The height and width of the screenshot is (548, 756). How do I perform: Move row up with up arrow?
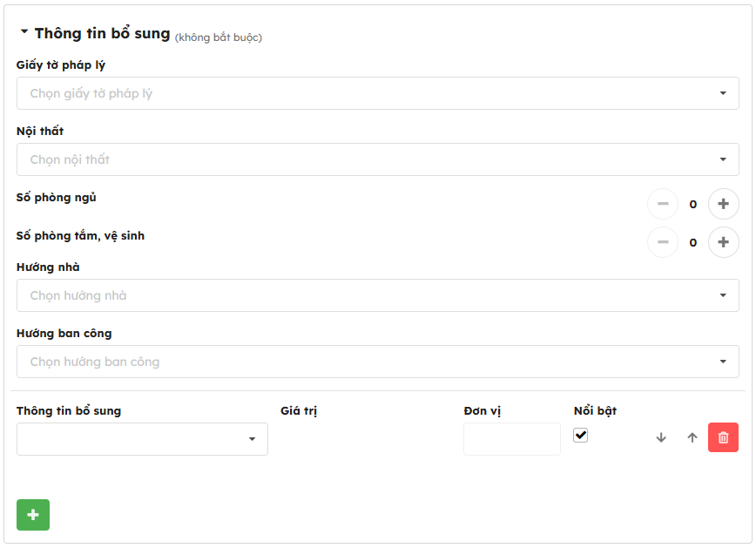(x=692, y=437)
